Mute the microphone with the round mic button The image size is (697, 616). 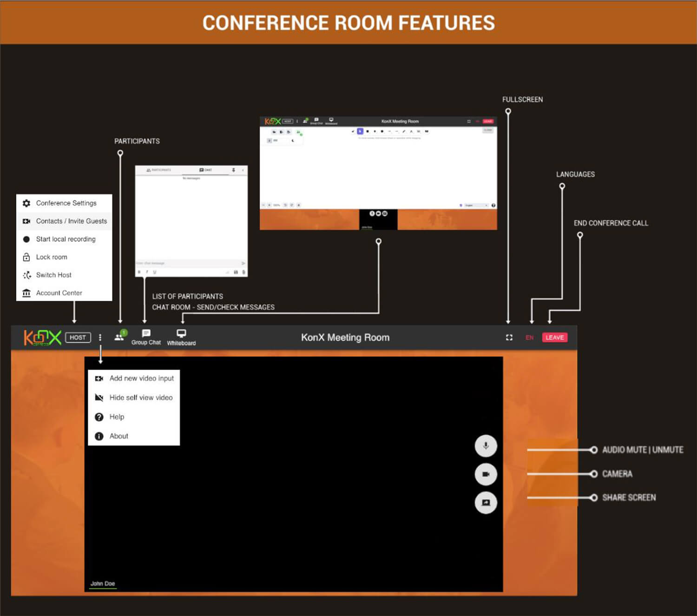(x=486, y=446)
